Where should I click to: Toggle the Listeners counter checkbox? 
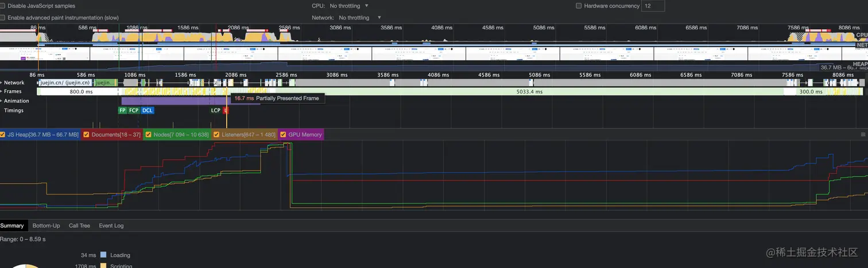pyautogui.click(x=216, y=135)
